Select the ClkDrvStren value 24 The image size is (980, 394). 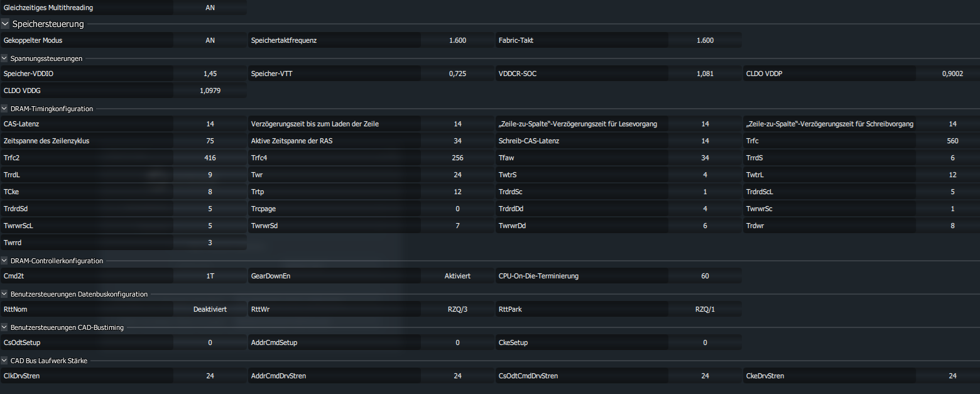(210, 376)
